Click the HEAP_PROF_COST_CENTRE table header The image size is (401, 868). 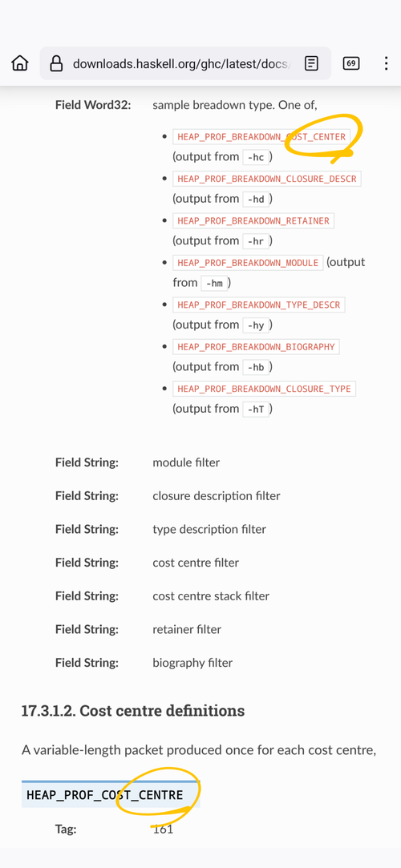[111, 795]
